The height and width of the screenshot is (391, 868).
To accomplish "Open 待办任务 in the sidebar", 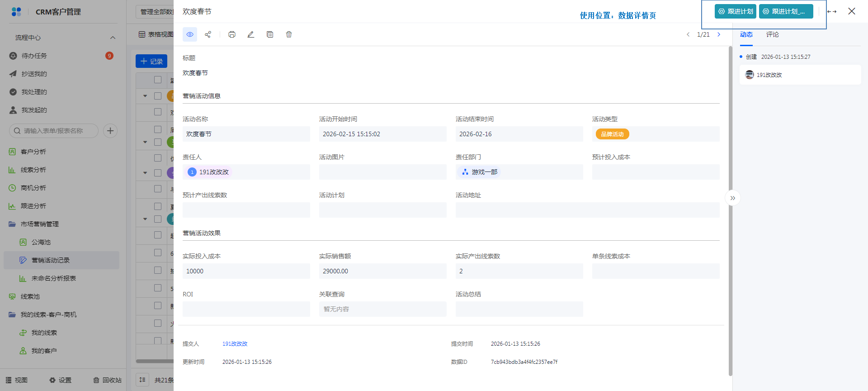I will tap(34, 56).
